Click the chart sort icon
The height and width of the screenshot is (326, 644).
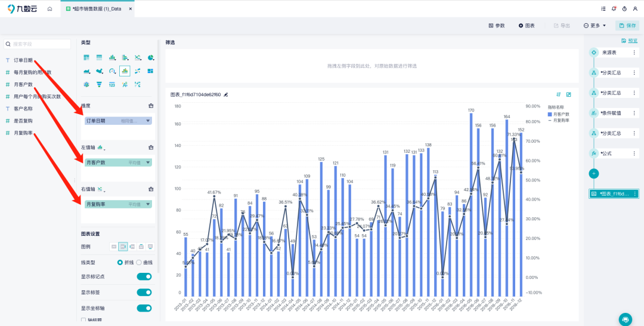coord(559,94)
